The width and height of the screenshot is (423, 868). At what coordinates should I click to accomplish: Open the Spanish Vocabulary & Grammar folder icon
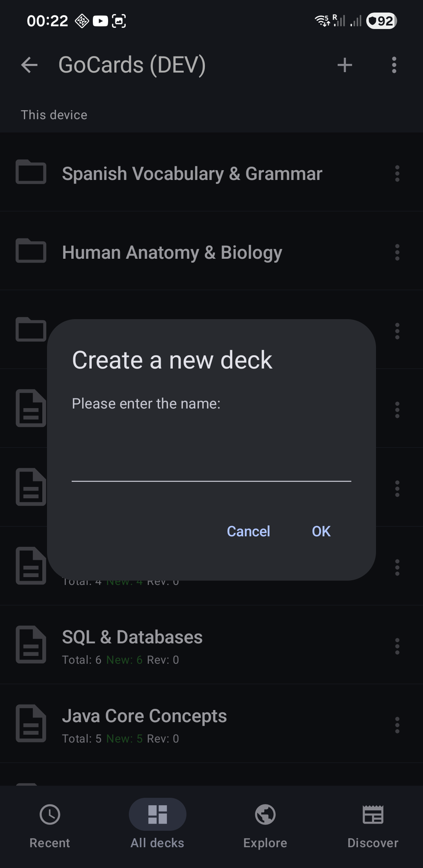[x=31, y=172]
